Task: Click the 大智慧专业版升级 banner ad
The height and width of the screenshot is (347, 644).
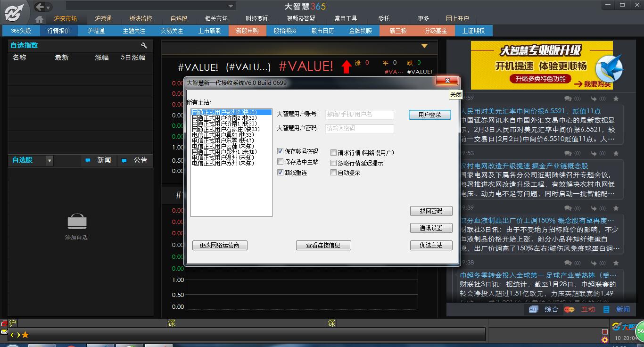Action: (x=542, y=65)
